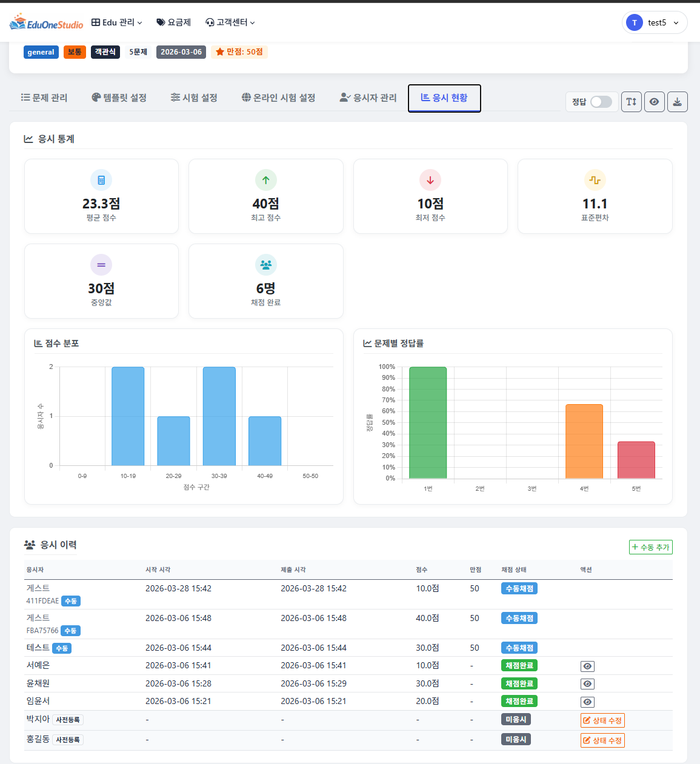700x764 pixels.
Task: Click the average score calculator icon
Action: [x=101, y=180]
